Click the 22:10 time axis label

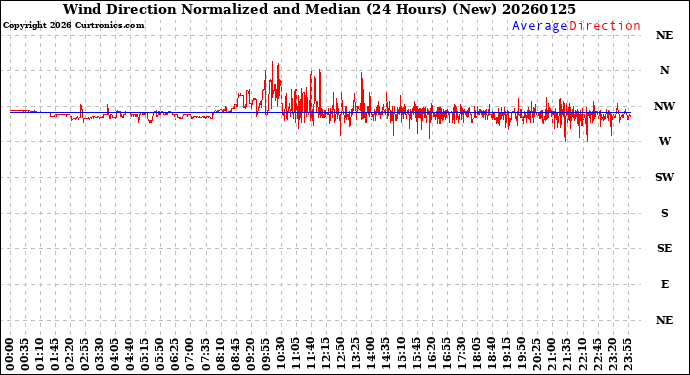click(582, 355)
